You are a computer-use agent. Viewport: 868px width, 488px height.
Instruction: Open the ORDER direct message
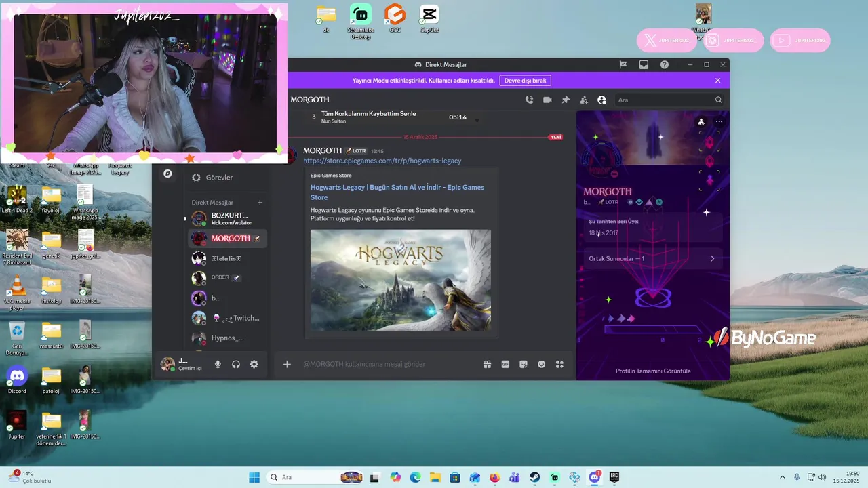pyautogui.click(x=227, y=278)
